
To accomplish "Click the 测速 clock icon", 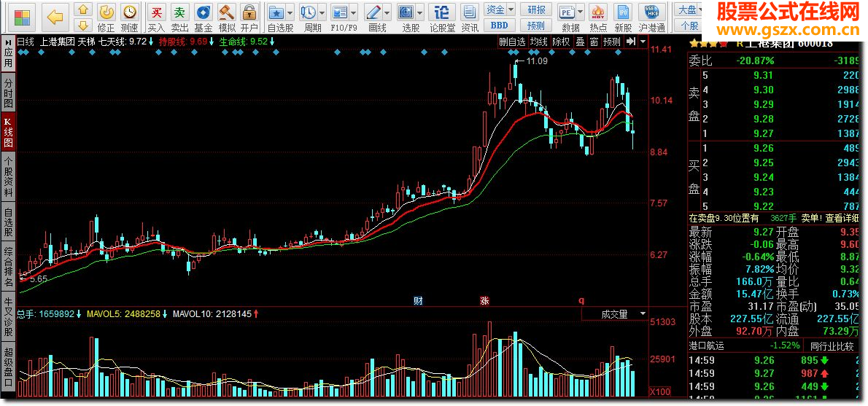I will [129, 12].
